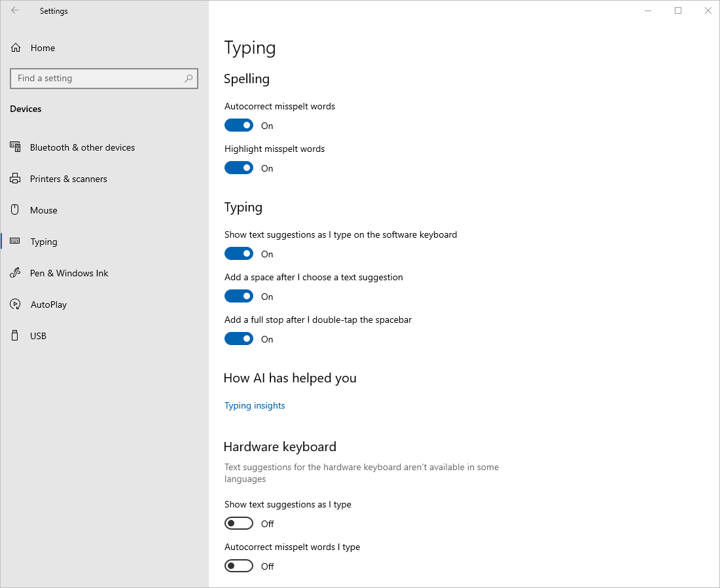Close the Settings window
The image size is (720, 588).
coord(708,10)
